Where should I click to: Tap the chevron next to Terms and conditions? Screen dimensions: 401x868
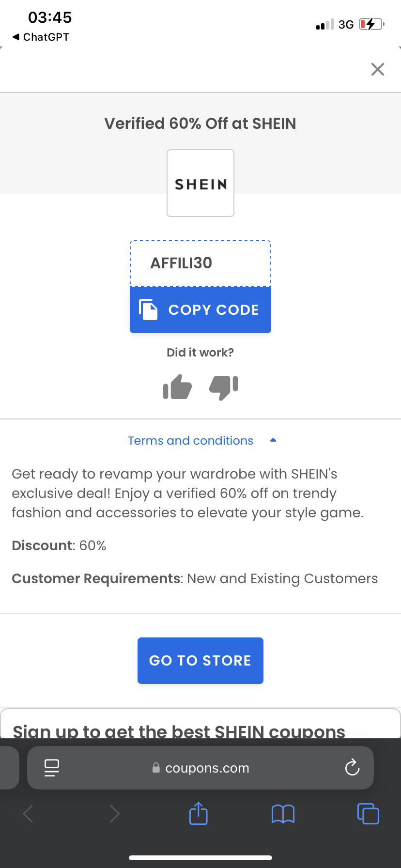pos(273,440)
